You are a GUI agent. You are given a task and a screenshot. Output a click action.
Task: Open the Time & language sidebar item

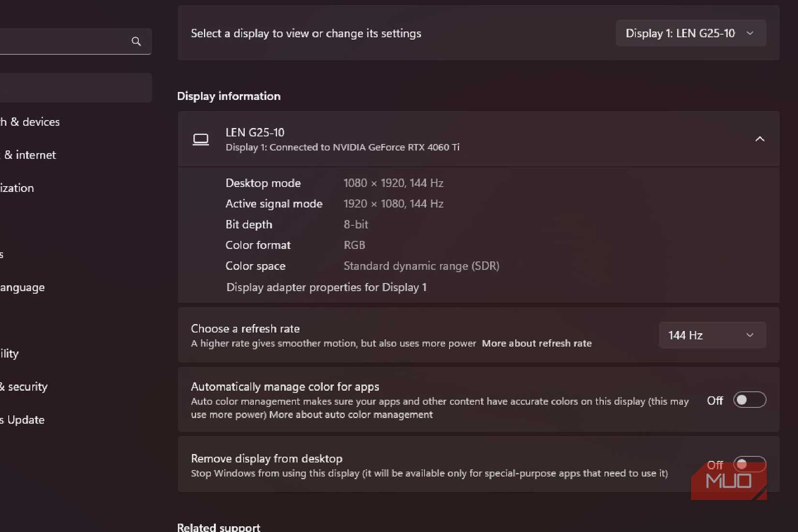click(22, 287)
